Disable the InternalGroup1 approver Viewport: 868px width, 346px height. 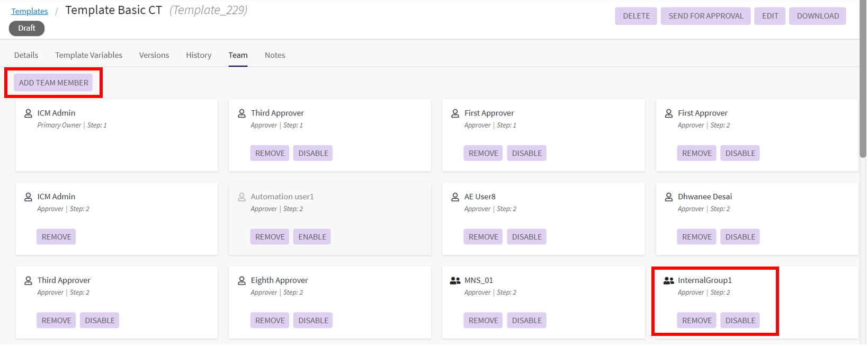[740, 321]
